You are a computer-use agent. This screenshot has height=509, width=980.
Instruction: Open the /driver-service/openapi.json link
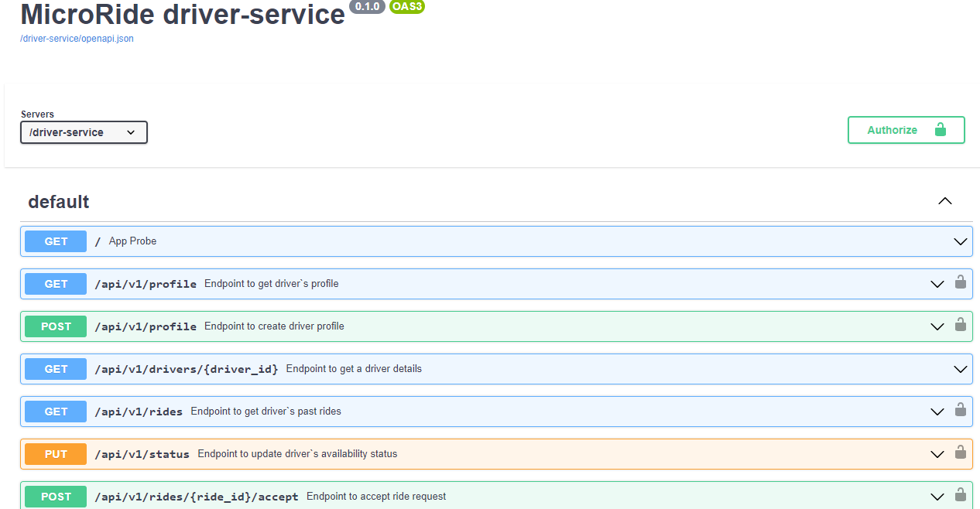pos(77,39)
